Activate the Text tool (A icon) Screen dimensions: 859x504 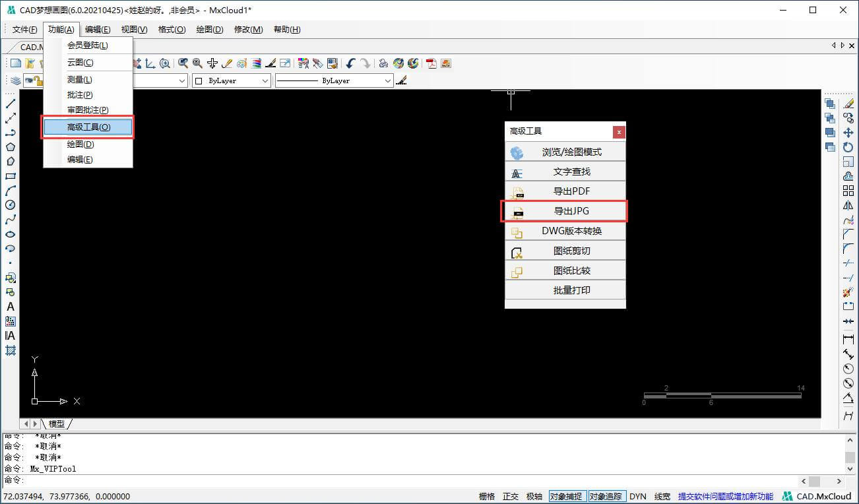tap(11, 307)
